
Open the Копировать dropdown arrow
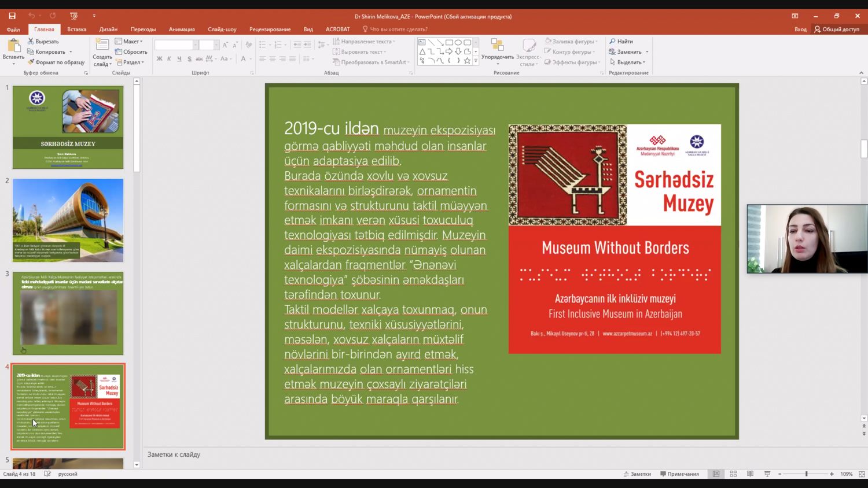pyautogui.click(x=71, y=52)
